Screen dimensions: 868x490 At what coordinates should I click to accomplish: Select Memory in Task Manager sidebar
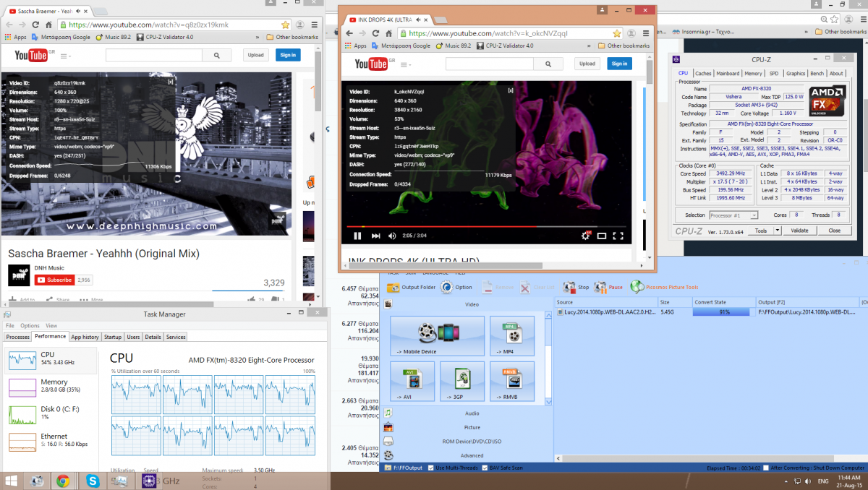tap(51, 386)
